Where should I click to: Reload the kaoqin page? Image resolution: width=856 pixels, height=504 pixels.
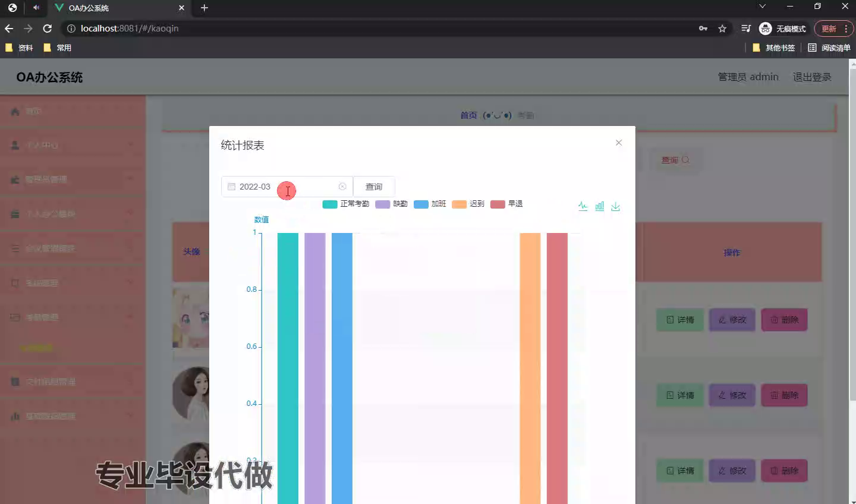pos(48,29)
